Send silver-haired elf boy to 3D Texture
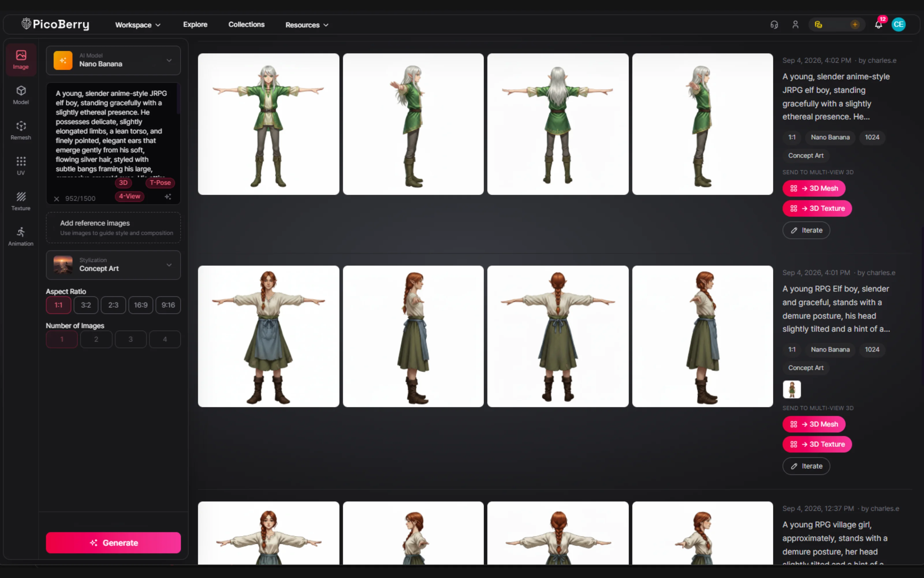 tap(817, 208)
